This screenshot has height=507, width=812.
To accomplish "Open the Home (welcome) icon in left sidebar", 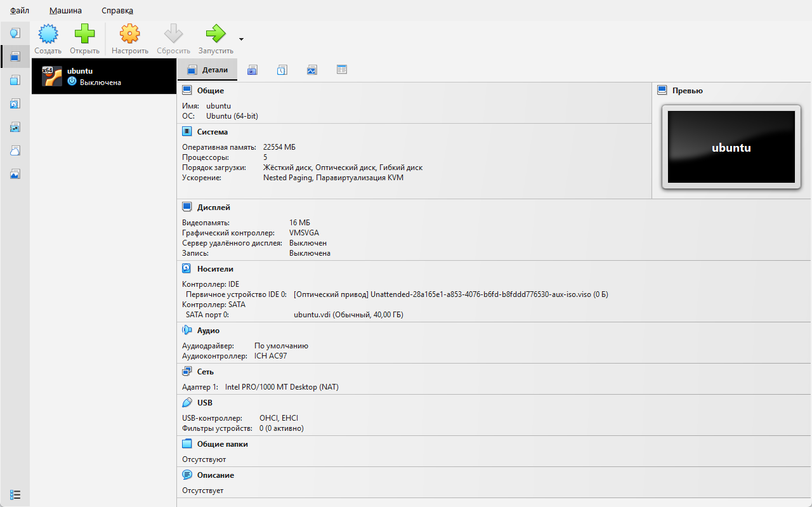I will (x=15, y=33).
